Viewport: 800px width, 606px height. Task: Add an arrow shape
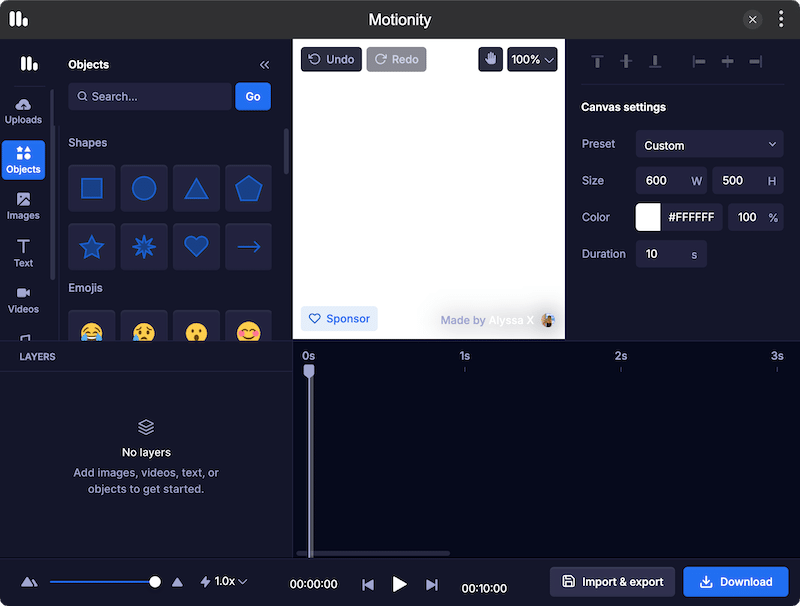click(248, 247)
